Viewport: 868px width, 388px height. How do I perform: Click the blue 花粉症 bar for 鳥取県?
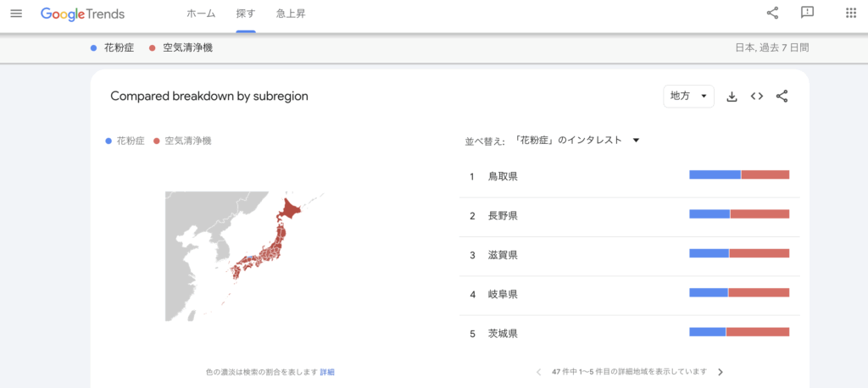[715, 175]
